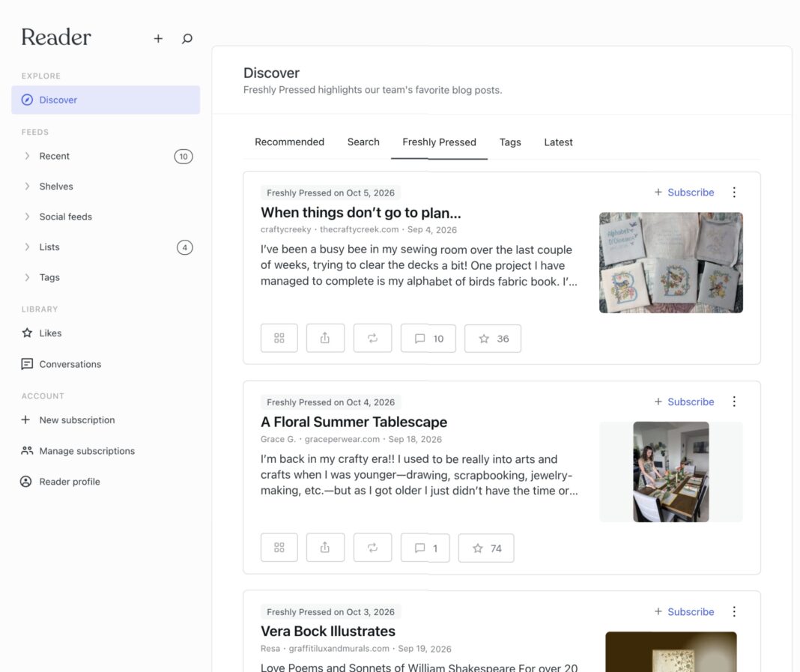
Task: Switch to the Recommended tab
Action: tap(289, 142)
